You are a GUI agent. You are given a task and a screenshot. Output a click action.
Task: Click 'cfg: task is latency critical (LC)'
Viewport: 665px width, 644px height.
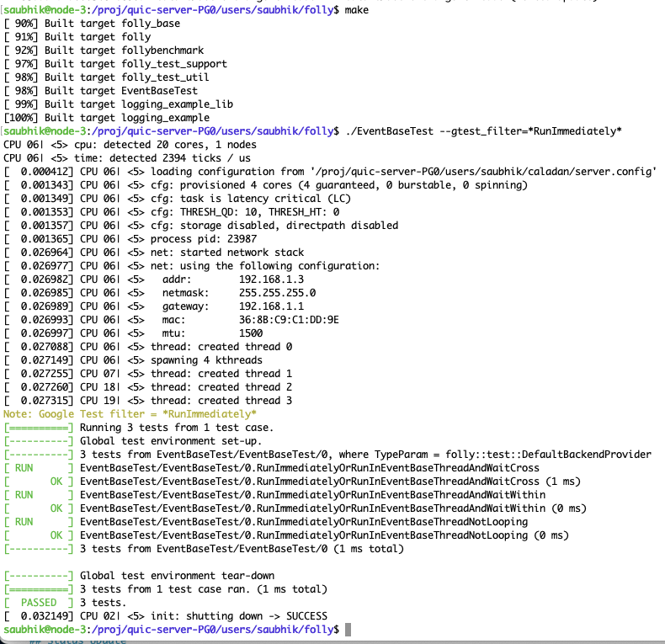pyautogui.click(x=251, y=199)
